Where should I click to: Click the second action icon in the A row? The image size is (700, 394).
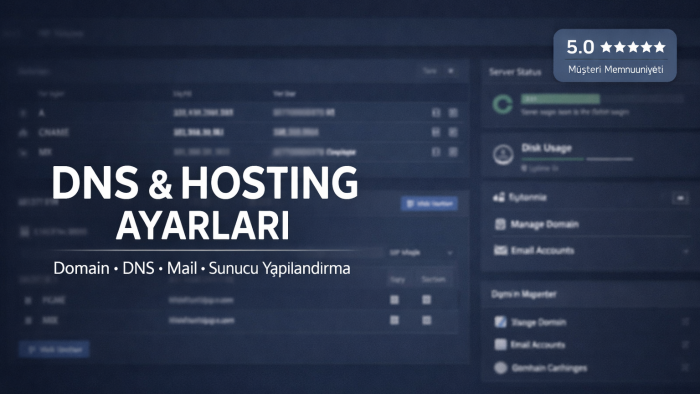[453, 113]
